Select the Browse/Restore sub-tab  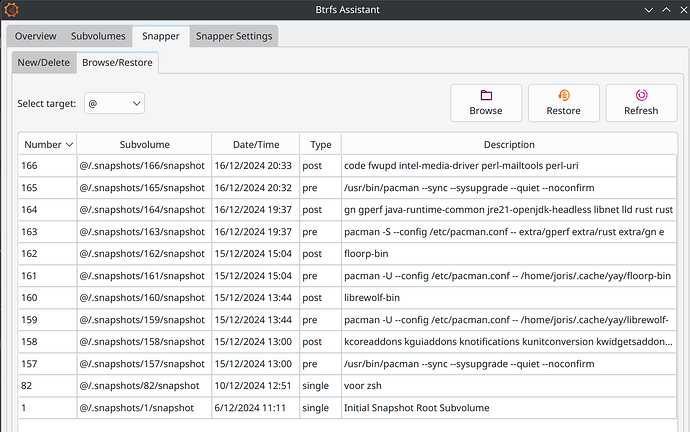pos(117,62)
